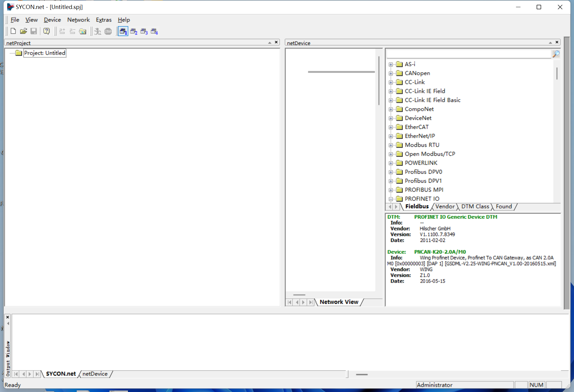Open the Network menu
The image size is (574, 392).
pos(78,20)
